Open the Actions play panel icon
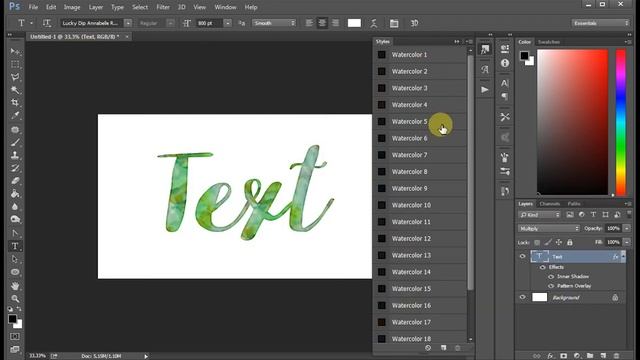 484,89
